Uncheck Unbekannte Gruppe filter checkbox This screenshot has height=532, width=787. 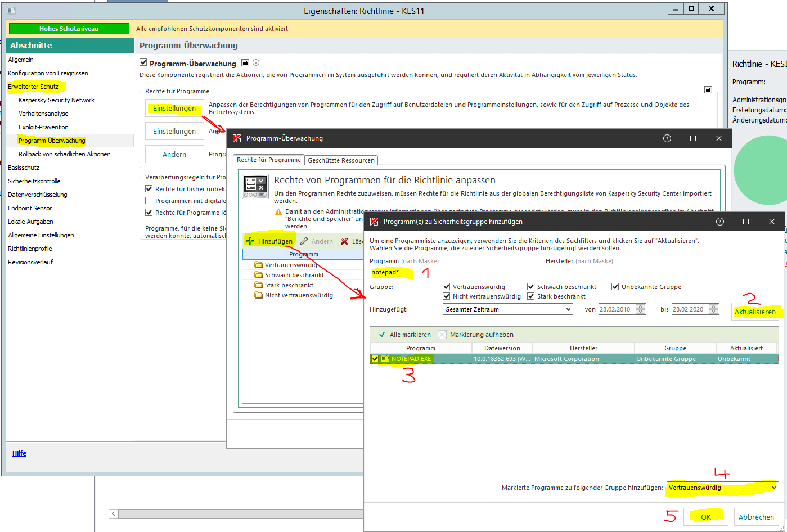pos(615,287)
